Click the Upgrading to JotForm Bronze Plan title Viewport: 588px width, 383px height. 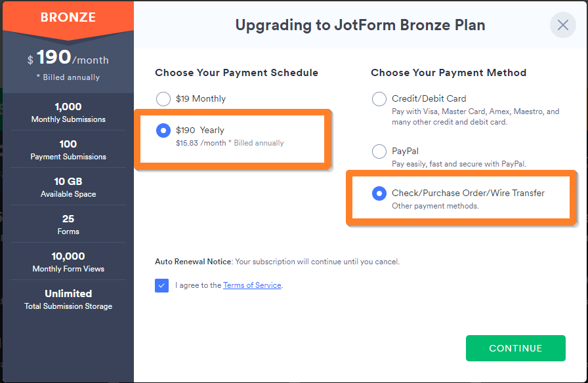point(360,26)
